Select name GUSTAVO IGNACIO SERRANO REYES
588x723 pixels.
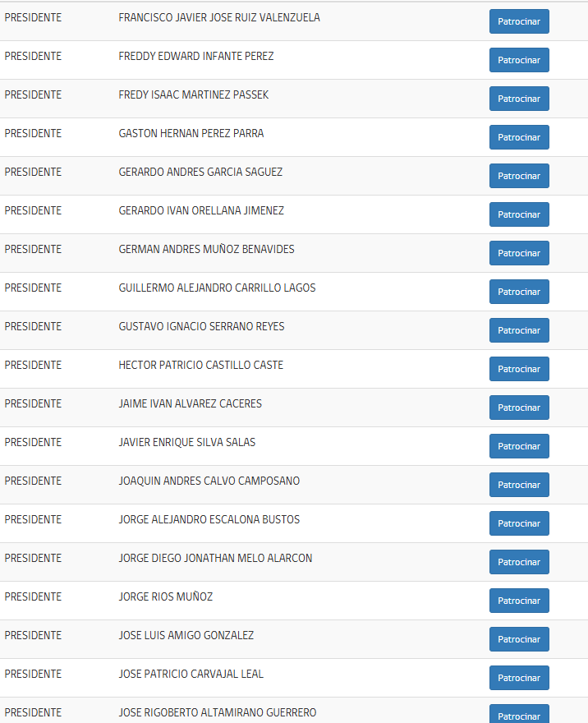[201, 326]
